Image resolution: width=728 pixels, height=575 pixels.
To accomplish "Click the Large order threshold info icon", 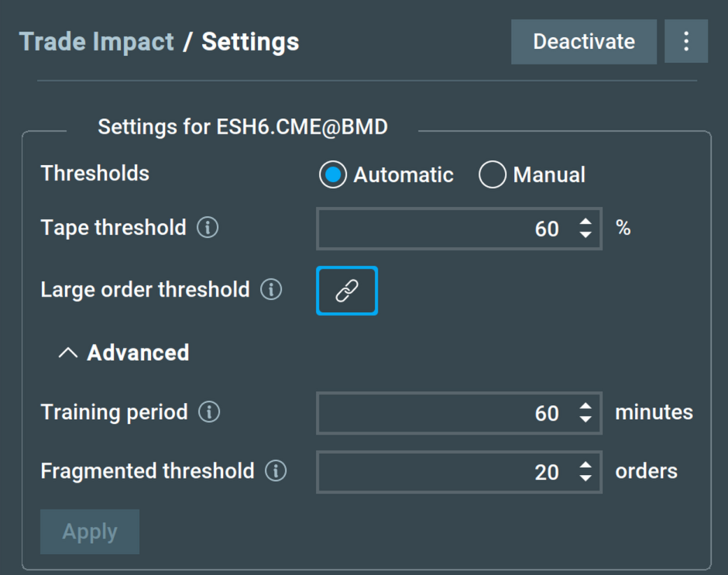I will tap(271, 289).
